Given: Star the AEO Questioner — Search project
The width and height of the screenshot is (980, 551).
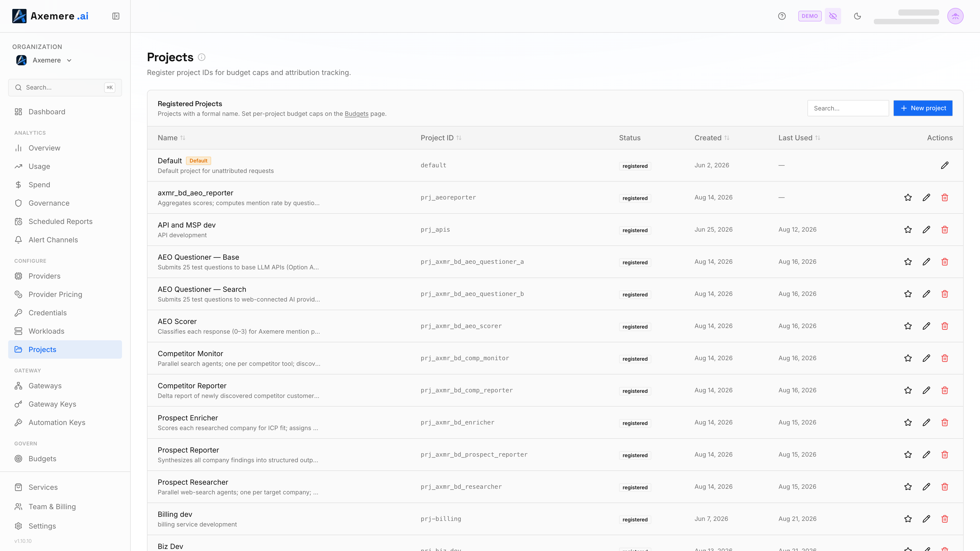Looking at the screenshot, I should 908,294.
